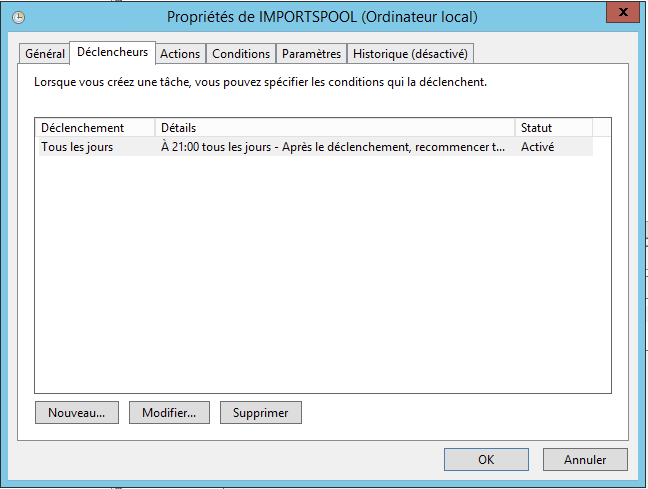Confirm the dialog with OK
This screenshot has width=648, height=489.
pyautogui.click(x=486, y=460)
